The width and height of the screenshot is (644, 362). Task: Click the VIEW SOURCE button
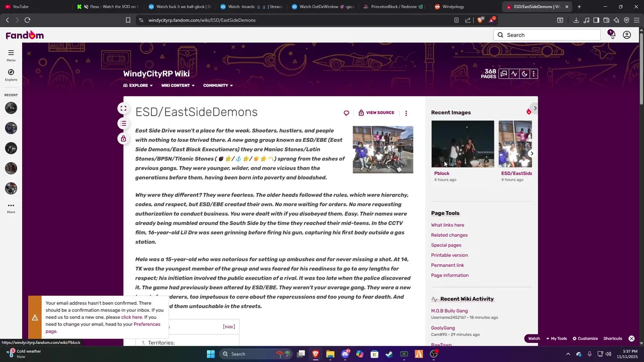[376, 113]
